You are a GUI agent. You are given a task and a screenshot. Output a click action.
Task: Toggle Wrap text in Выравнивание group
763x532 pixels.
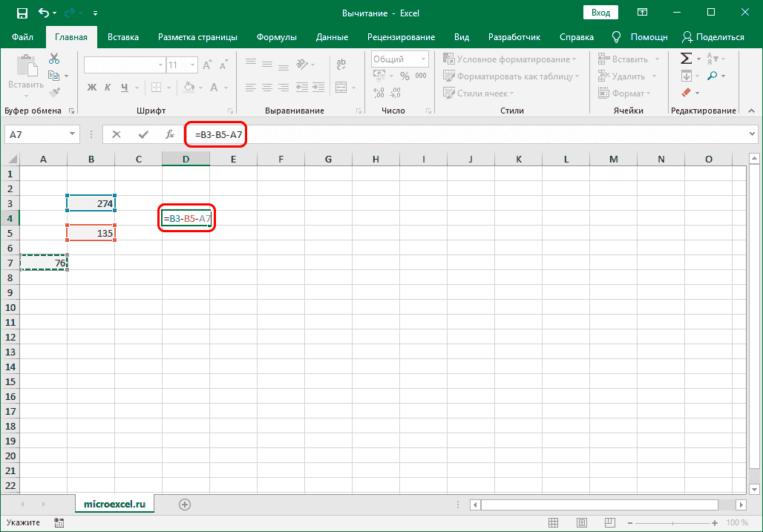[341, 64]
